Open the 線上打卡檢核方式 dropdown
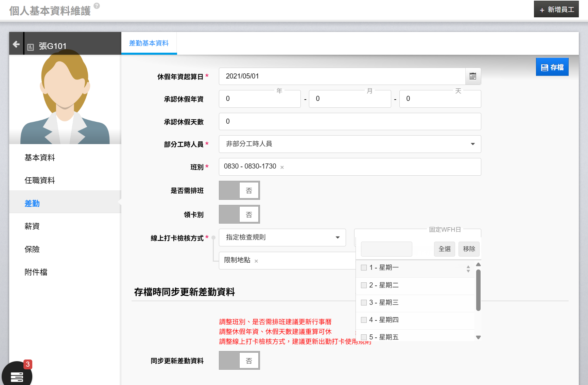 pos(282,238)
